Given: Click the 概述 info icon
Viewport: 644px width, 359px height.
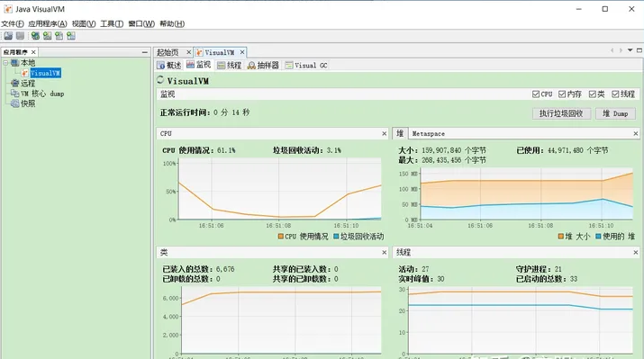Looking at the screenshot, I should pyautogui.click(x=161, y=66).
